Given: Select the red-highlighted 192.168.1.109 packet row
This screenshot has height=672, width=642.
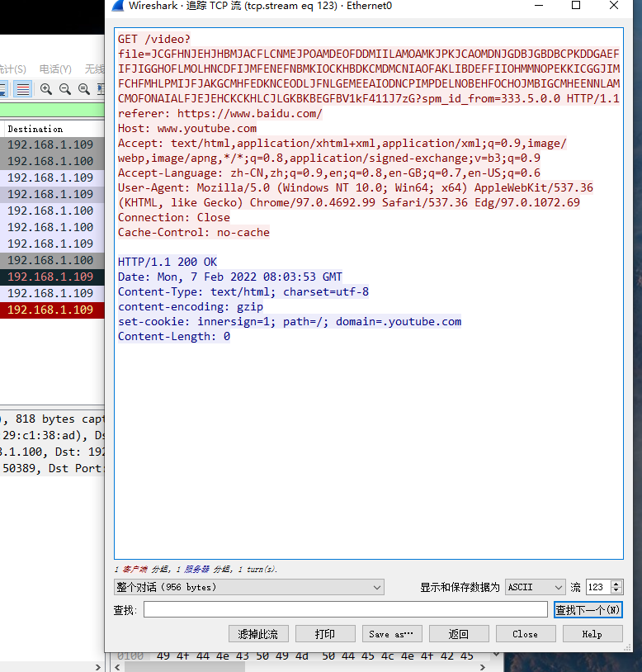Looking at the screenshot, I should [51, 310].
